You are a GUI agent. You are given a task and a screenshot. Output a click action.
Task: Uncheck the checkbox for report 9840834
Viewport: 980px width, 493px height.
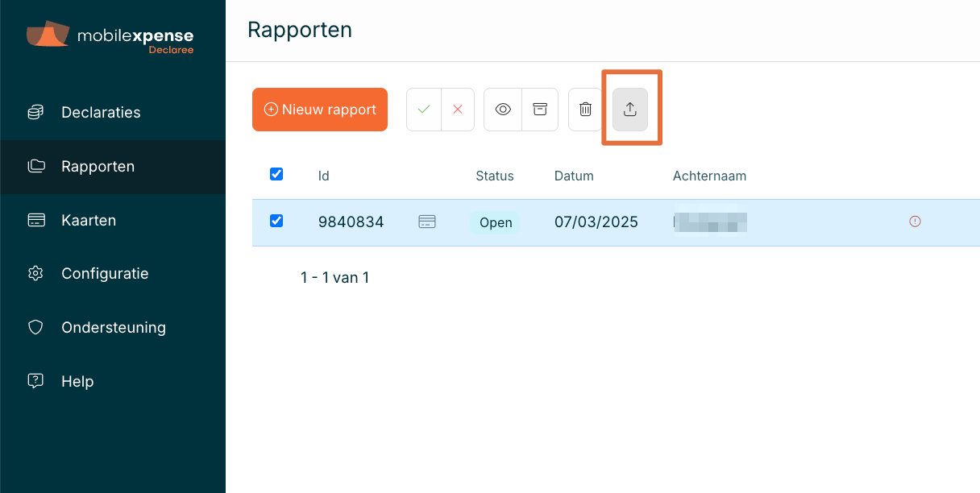click(x=276, y=221)
